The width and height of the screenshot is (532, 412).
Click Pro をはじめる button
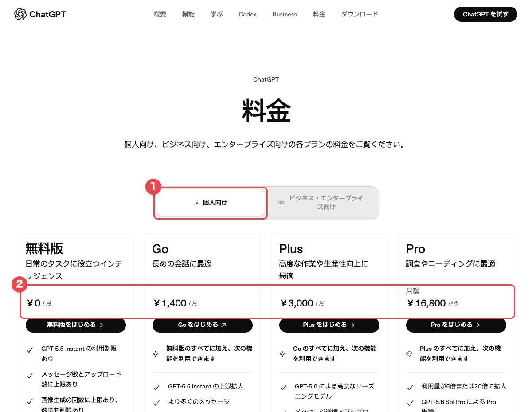coord(456,325)
